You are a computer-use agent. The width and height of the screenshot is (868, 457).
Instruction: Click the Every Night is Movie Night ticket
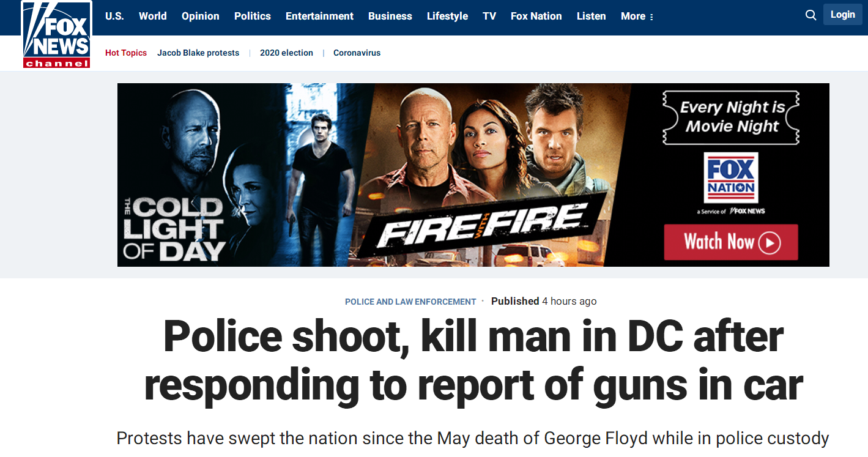pos(731,117)
